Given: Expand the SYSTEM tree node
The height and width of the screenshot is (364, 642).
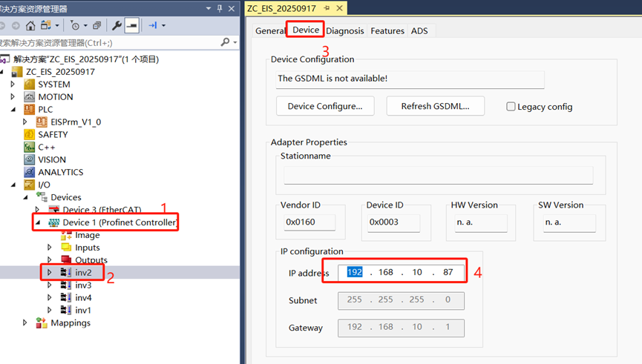Looking at the screenshot, I should pos(13,85).
